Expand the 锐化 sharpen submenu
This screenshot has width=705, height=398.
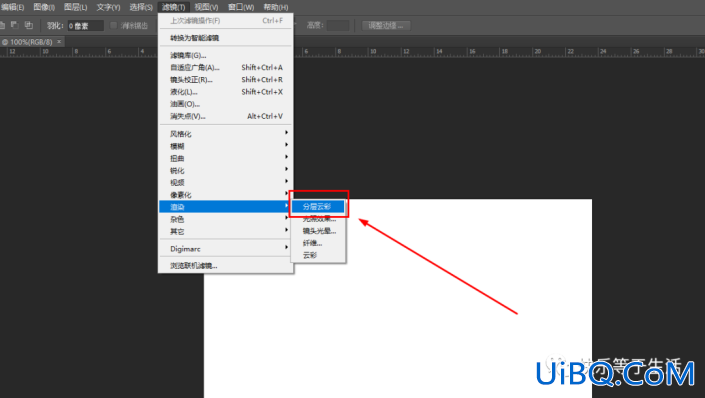coord(226,170)
